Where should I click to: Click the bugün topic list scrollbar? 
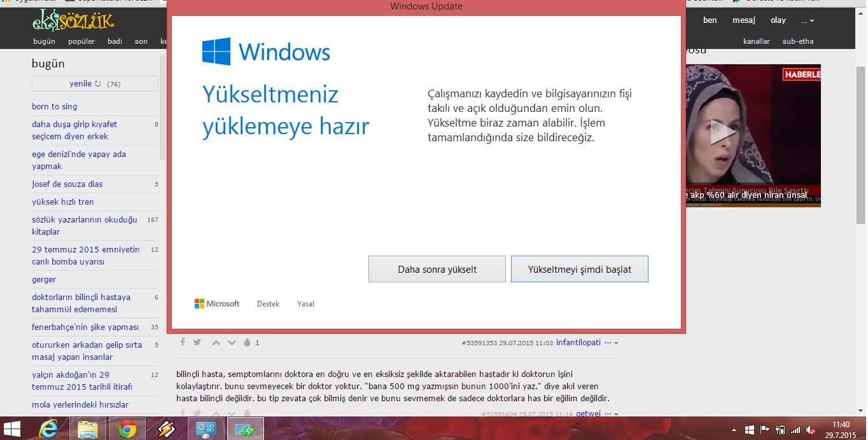click(164, 108)
